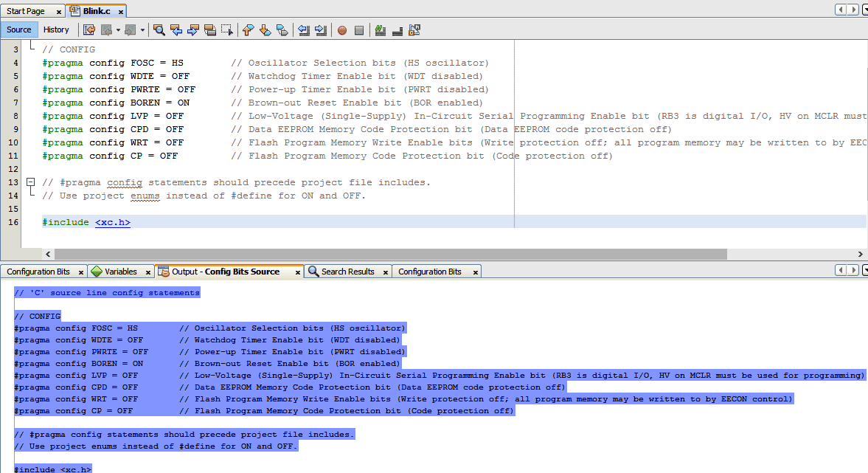
Task: Click the Stop Macro Recording icon
Action: pos(359,30)
